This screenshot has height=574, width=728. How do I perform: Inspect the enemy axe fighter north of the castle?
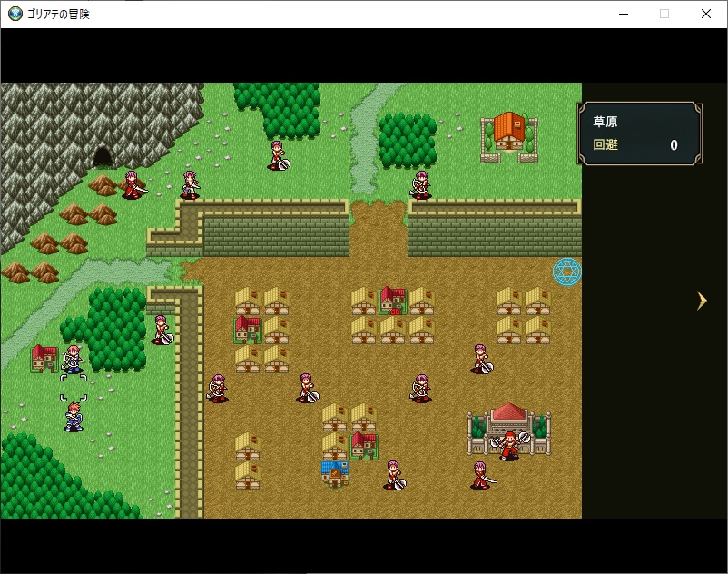click(481, 359)
